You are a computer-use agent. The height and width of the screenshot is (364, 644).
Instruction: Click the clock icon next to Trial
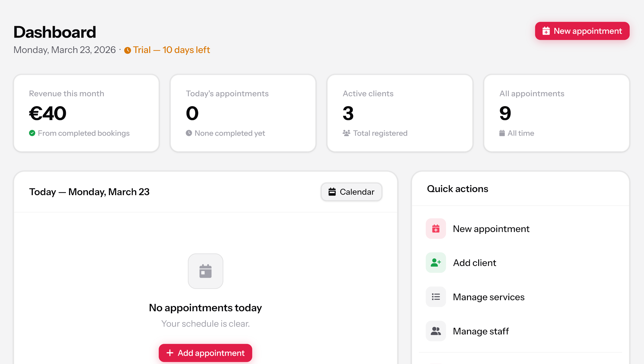click(127, 50)
